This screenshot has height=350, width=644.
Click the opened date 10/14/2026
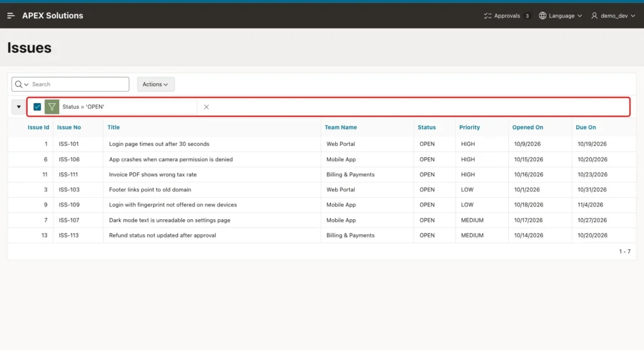point(528,235)
